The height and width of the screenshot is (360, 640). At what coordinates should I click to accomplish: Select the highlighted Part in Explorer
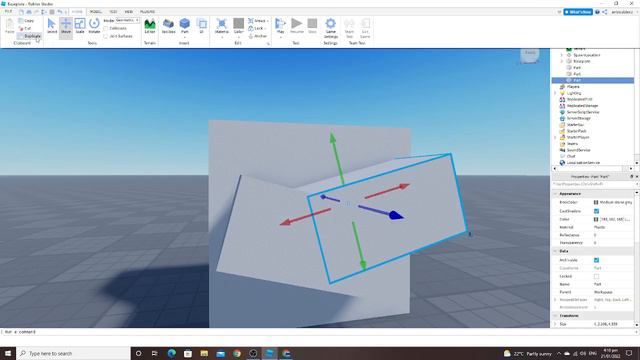(x=593, y=80)
